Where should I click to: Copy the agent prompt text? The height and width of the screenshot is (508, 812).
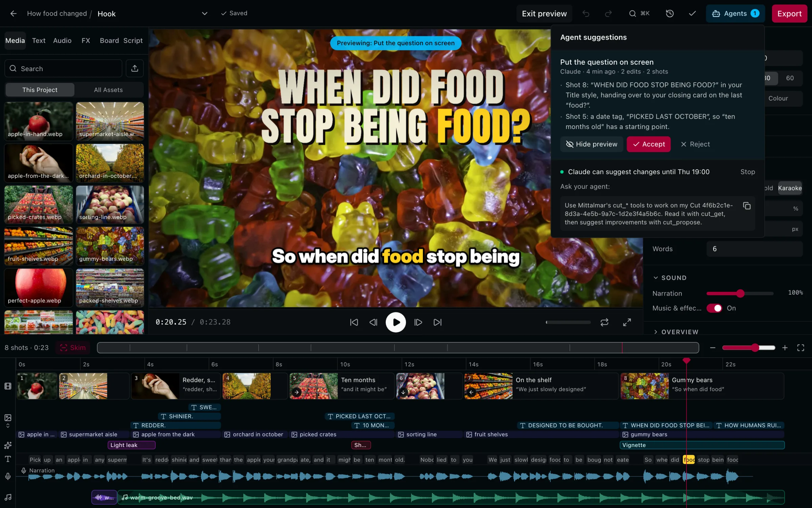pyautogui.click(x=747, y=206)
